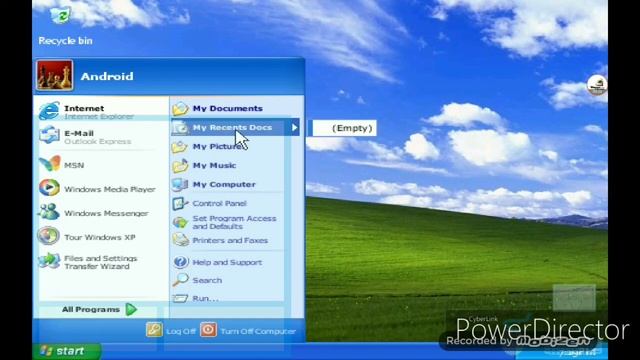Select the My Music label
Image resolution: width=640 pixels, height=360 pixels.
pos(214,166)
